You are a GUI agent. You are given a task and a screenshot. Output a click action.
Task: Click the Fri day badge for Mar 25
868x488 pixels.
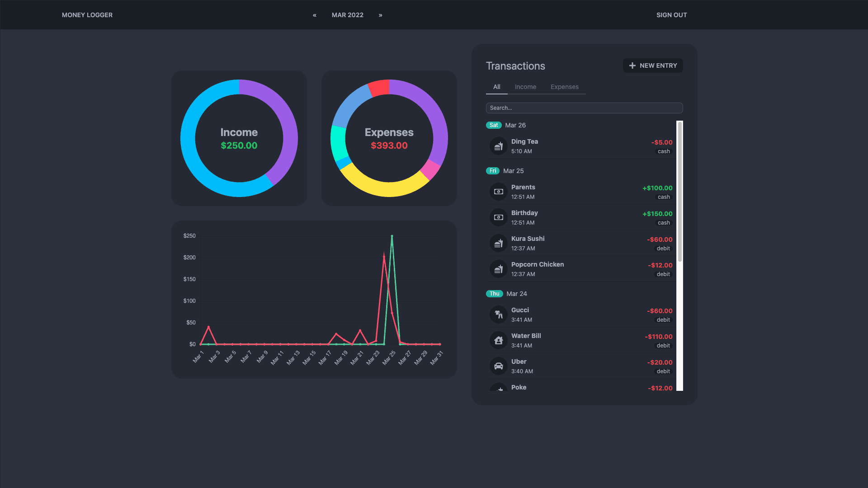point(493,171)
